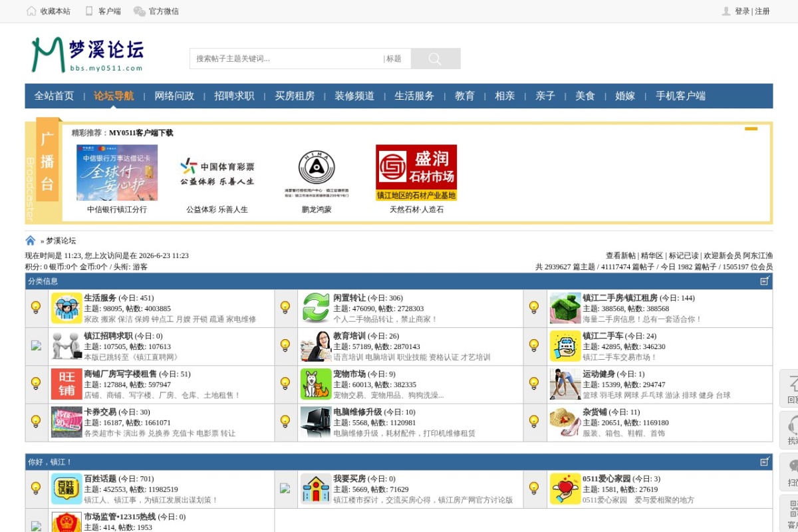This screenshot has height=532, width=798.
Task: Click the 百姓话题 forum icon
Action: [x=66, y=489]
